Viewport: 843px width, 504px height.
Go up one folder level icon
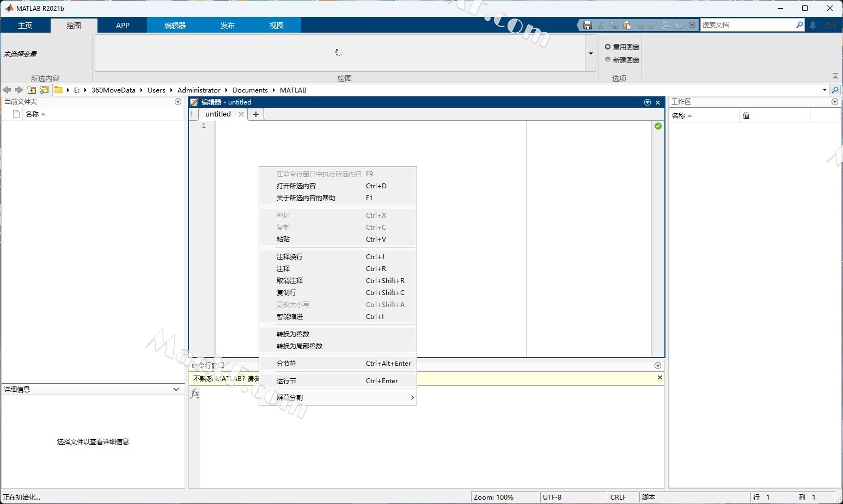pyautogui.click(x=32, y=90)
